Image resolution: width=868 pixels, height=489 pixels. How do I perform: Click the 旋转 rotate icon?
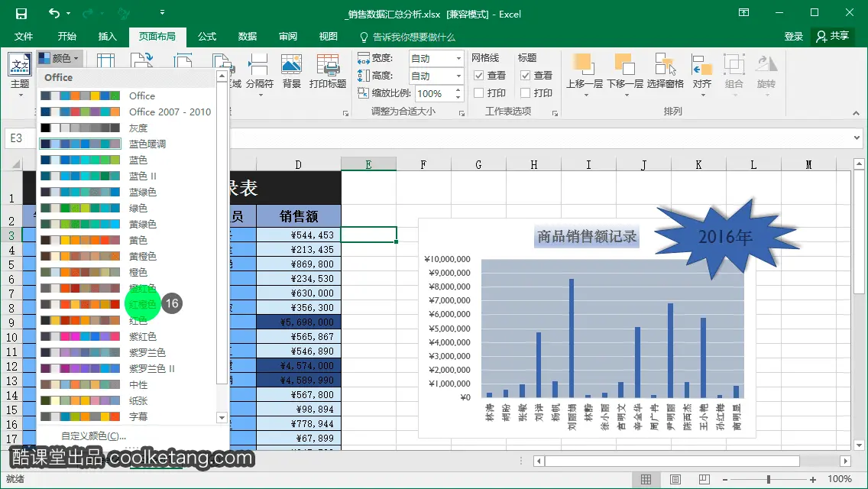click(766, 76)
